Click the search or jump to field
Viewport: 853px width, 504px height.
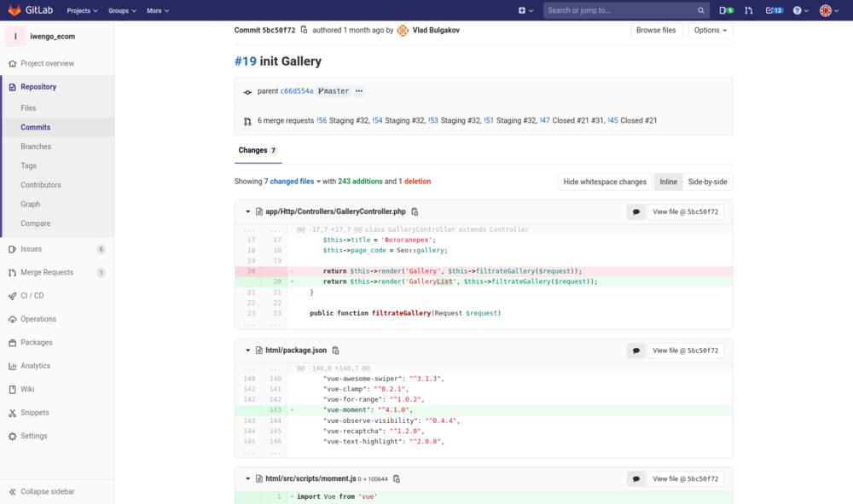click(x=619, y=10)
